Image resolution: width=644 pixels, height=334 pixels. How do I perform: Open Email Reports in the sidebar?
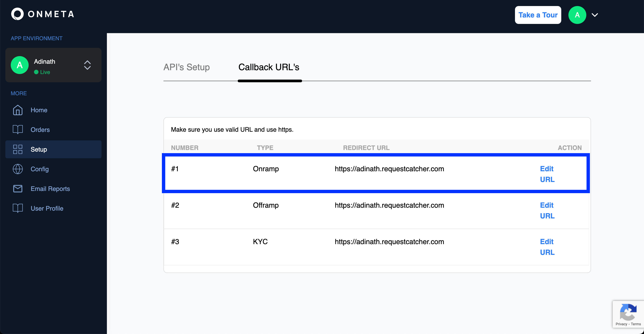pos(50,189)
